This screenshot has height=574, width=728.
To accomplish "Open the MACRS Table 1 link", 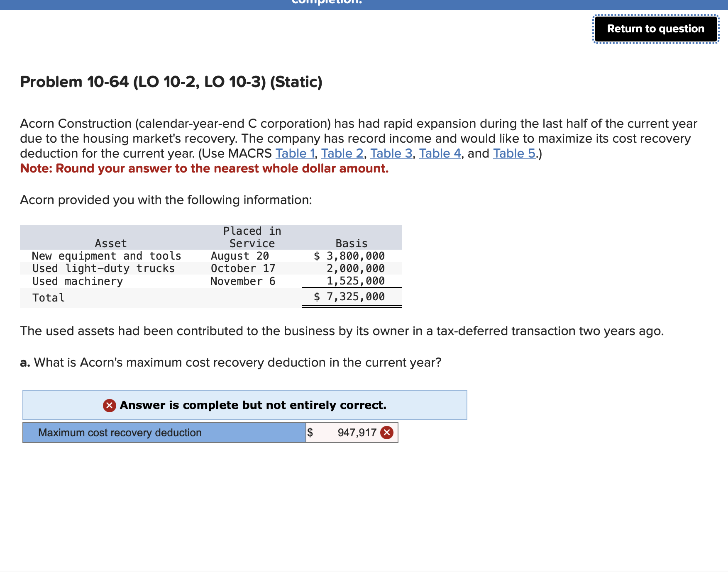I will pyautogui.click(x=294, y=153).
